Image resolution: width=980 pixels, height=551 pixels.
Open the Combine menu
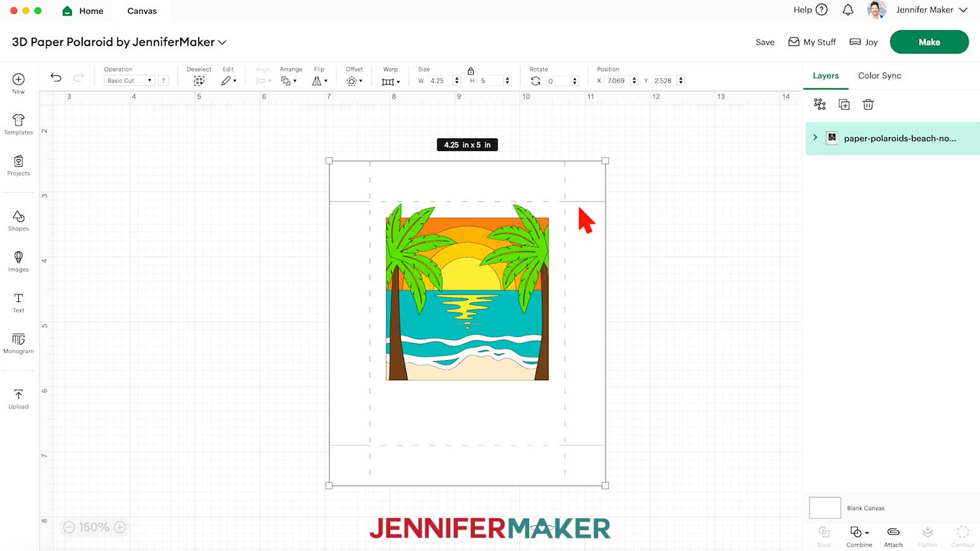pos(859,536)
